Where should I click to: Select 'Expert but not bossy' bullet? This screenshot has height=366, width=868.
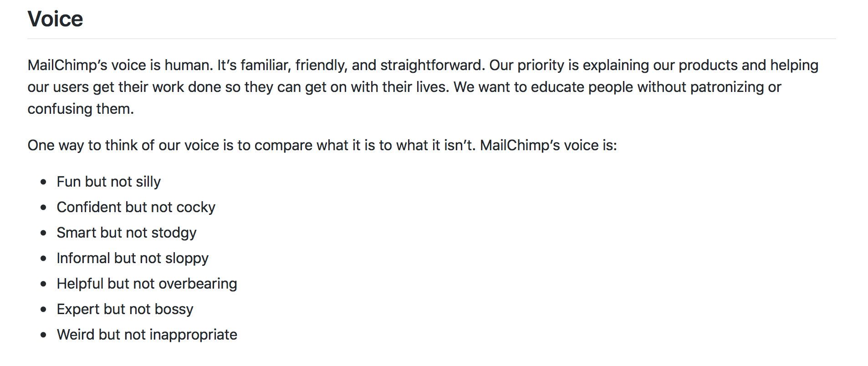point(125,309)
